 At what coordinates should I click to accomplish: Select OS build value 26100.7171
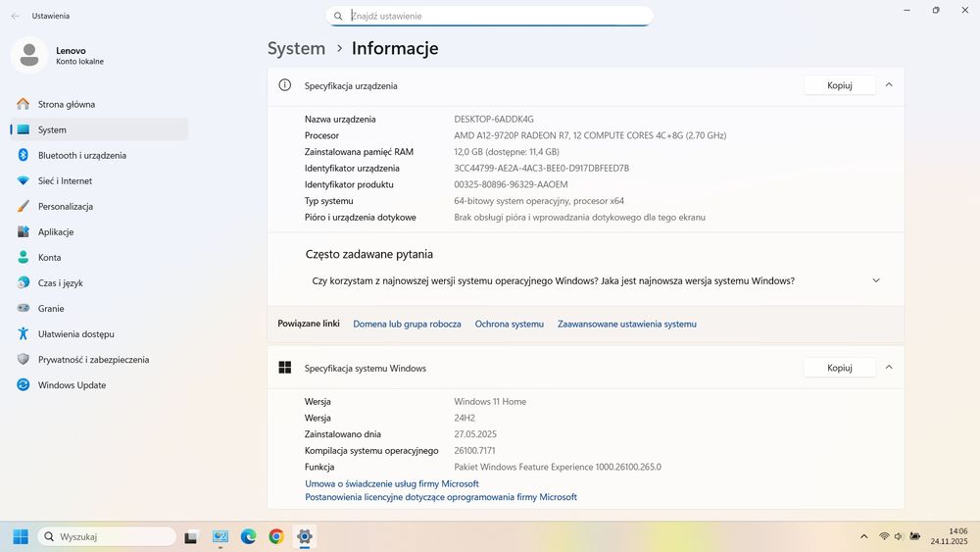click(x=474, y=451)
